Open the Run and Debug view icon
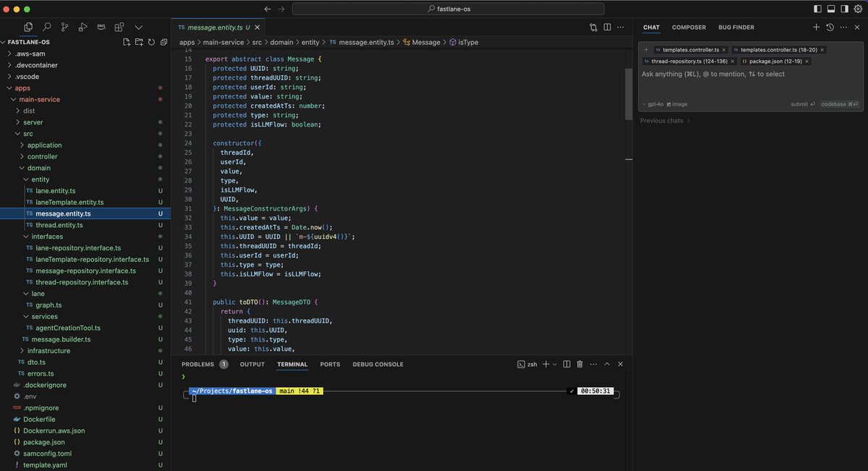Viewport: 868px width, 471px height. 82,27
